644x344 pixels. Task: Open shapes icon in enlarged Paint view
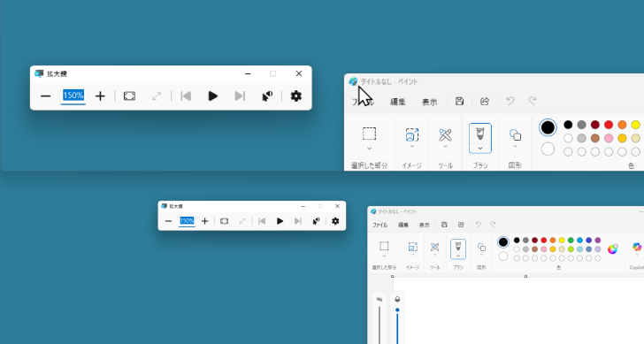coord(515,134)
